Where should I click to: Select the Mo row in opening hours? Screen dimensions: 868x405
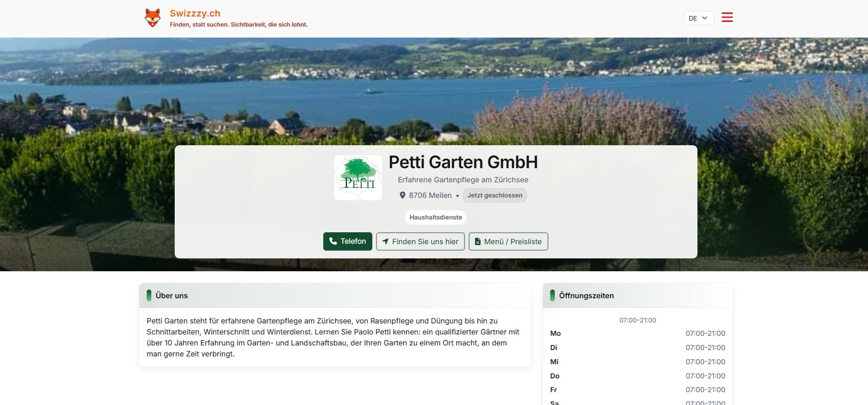(637, 334)
